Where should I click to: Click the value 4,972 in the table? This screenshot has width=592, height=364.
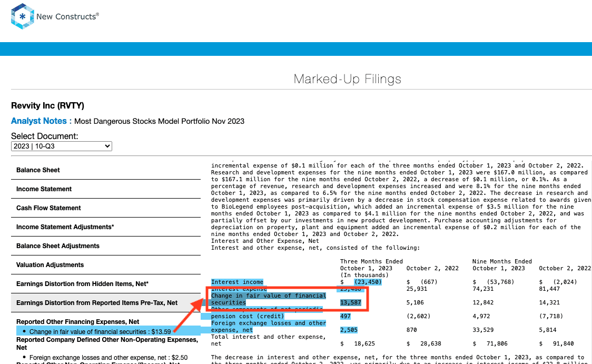coord(481,316)
